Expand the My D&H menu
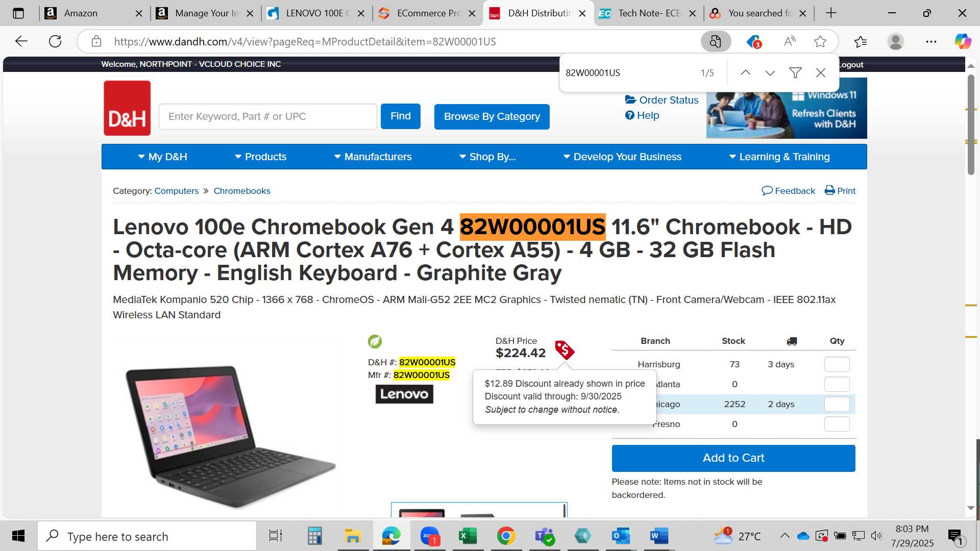980x551 pixels. [162, 157]
